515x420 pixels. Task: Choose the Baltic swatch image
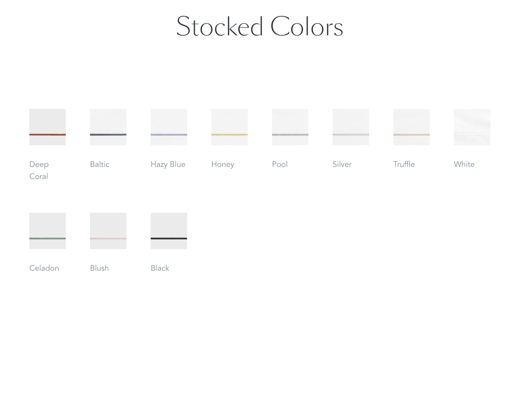[108, 127]
